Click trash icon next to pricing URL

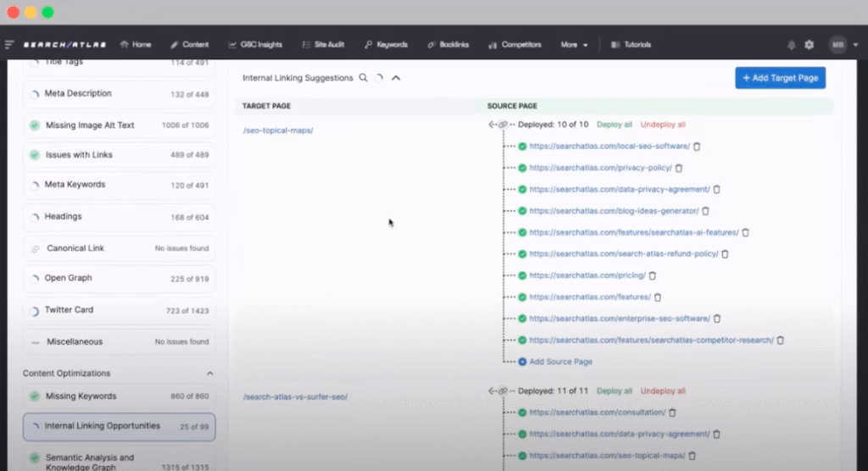(653, 275)
